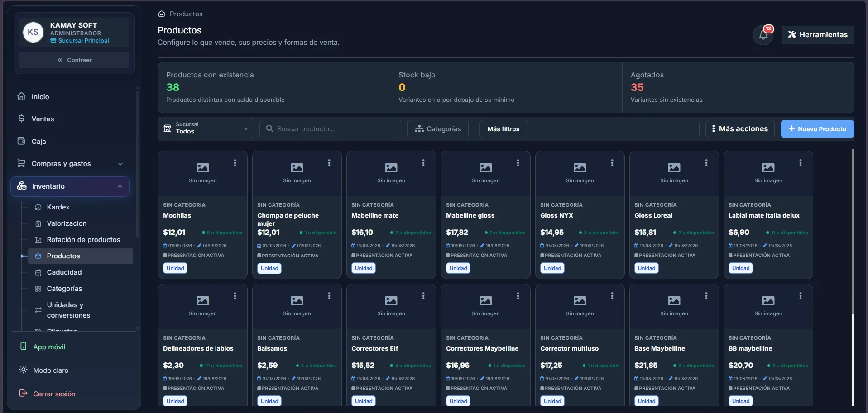Click the Agotados 35 summary card
Viewport: 868px width, 413px height.
click(738, 87)
